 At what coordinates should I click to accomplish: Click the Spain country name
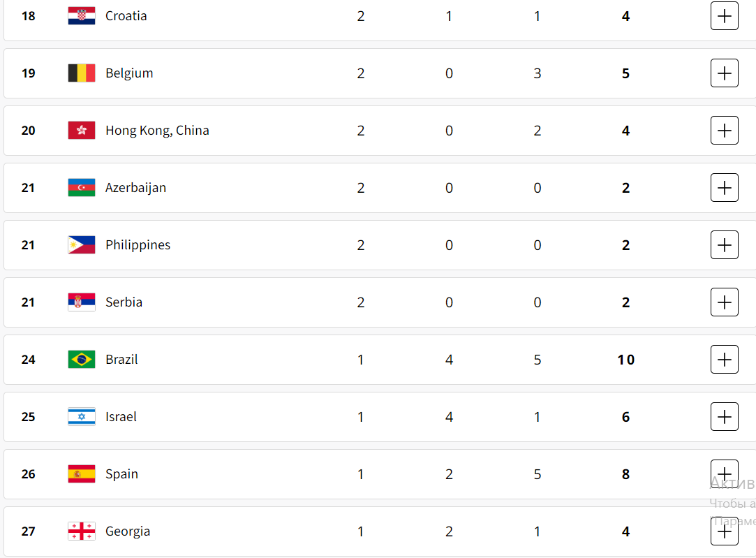121,474
